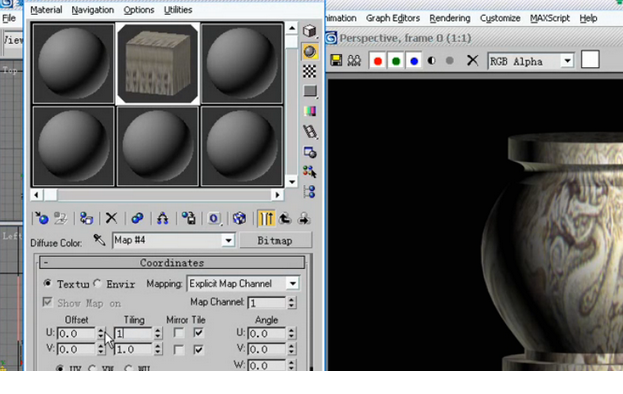Click Make Preview filmstrip icon
623x394 pixels.
pyautogui.click(x=310, y=132)
